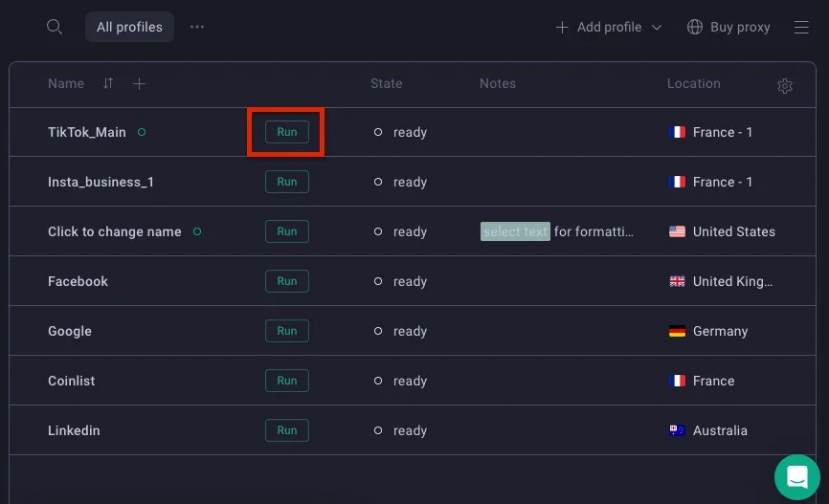Image resolution: width=829 pixels, height=504 pixels.
Task: Click the State column header
Action: coord(386,83)
